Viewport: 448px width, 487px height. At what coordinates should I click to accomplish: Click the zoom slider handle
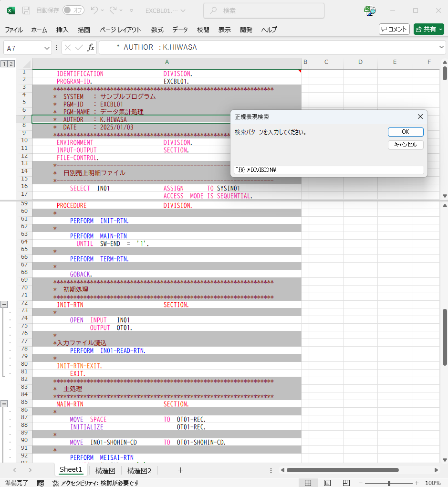[x=389, y=483]
